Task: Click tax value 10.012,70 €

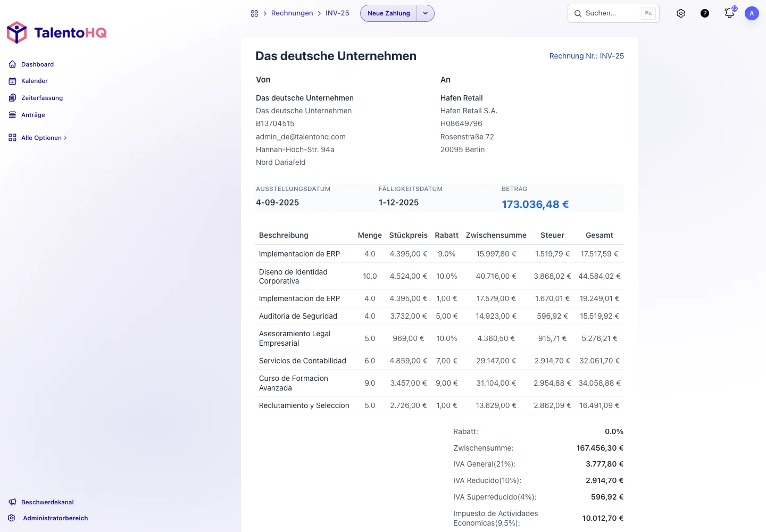Action: point(603,518)
